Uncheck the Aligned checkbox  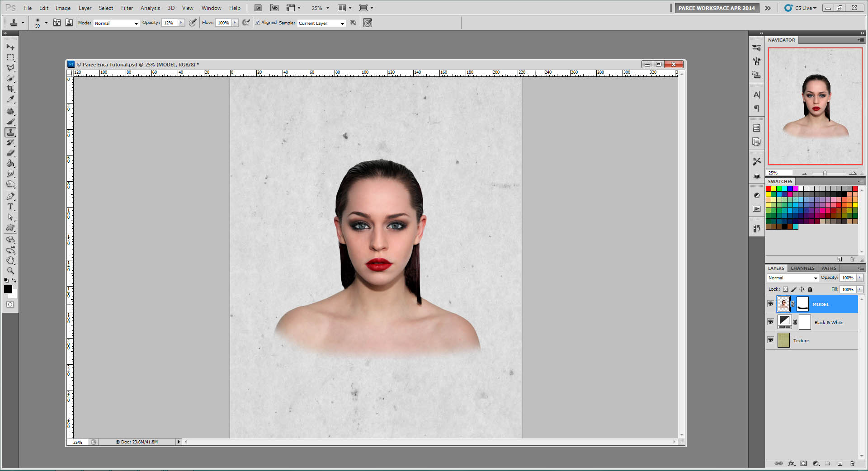click(x=258, y=23)
